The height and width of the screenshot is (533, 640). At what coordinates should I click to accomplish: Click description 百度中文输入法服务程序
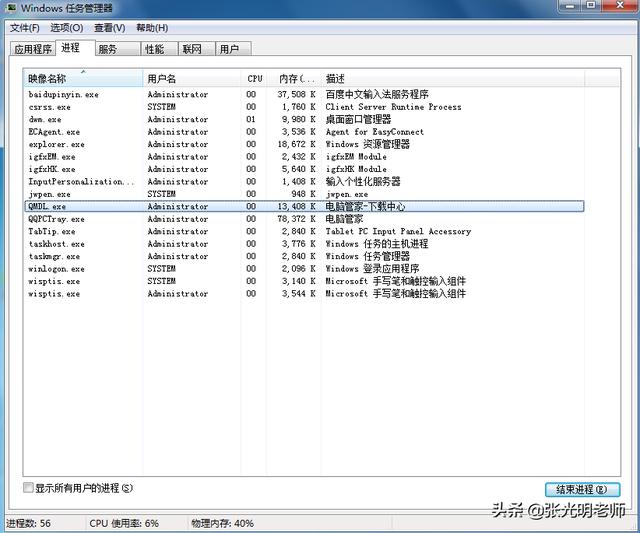coord(377,94)
